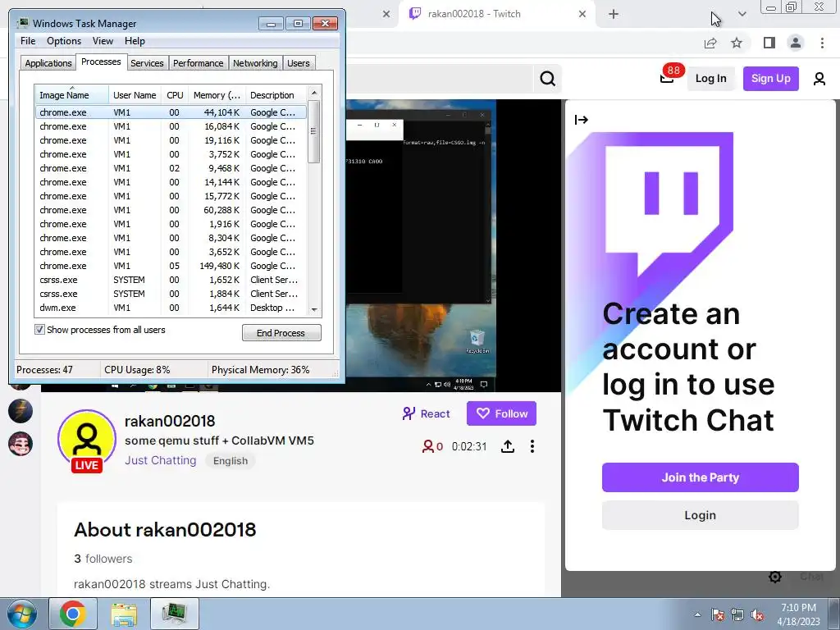Open chat settings gear icon
This screenshot has width=840, height=630.
click(775, 577)
